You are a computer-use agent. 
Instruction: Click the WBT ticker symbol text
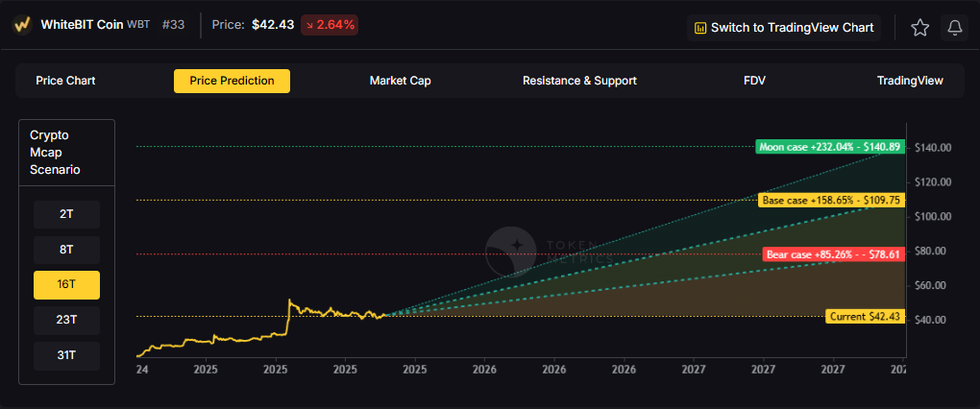[138, 26]
